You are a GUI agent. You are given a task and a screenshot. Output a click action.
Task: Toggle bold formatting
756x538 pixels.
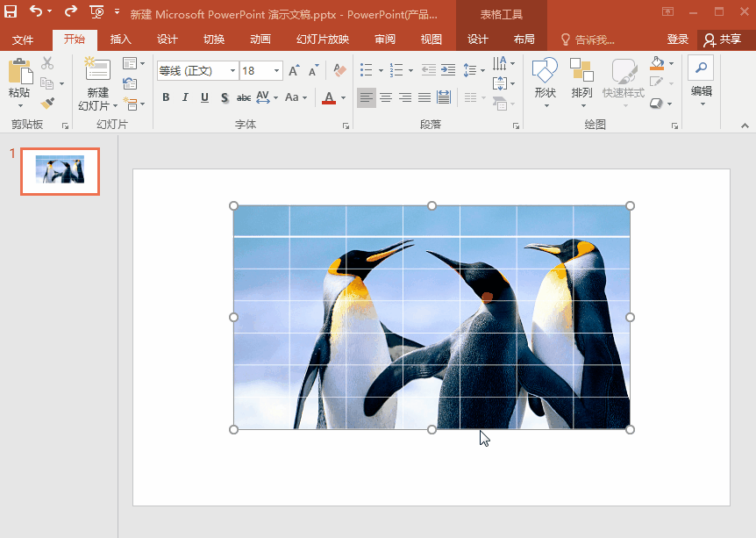(x=166, y=98)
